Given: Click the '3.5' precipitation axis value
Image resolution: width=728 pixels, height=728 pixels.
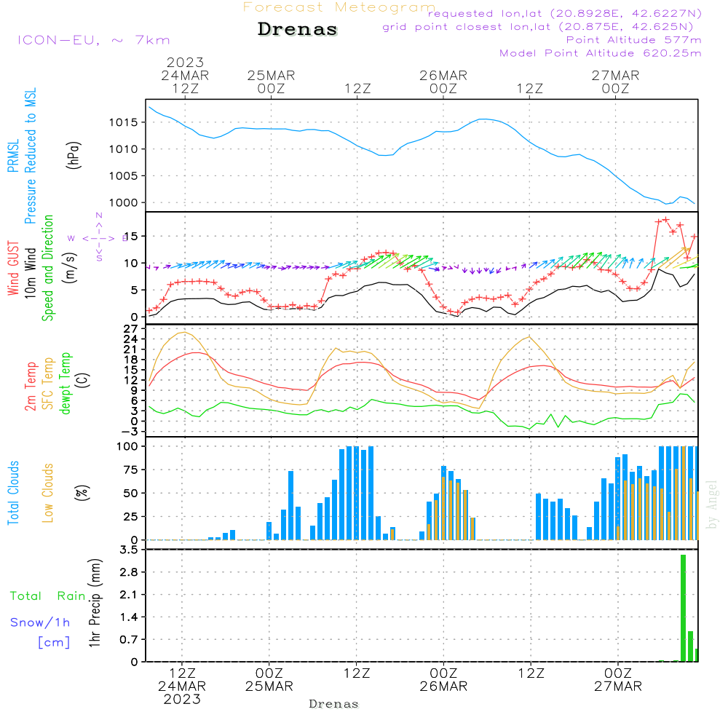Looking at the screenshot, I should (129, 550).
